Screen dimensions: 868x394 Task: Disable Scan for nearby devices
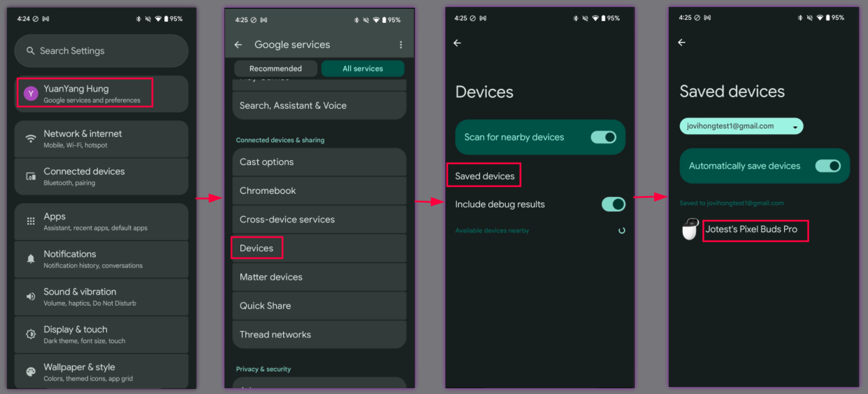tap(604, 137)
